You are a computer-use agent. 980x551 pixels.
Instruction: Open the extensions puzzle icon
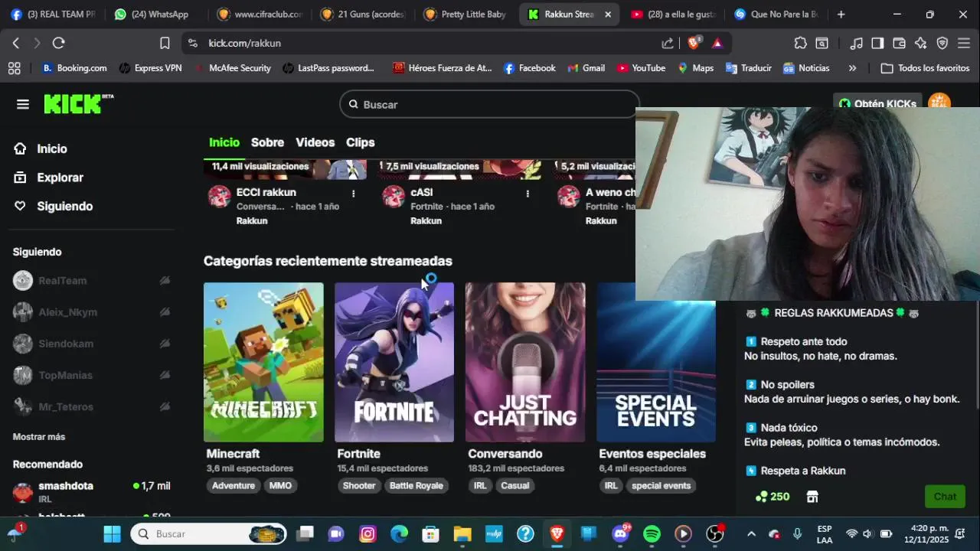[x=800, y=44]
